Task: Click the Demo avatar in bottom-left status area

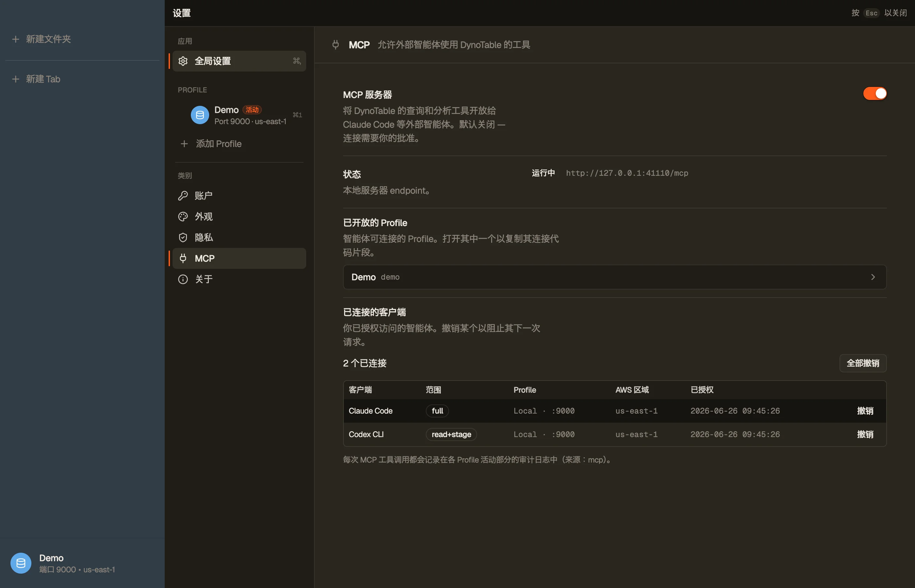Action: pos(21,563)
